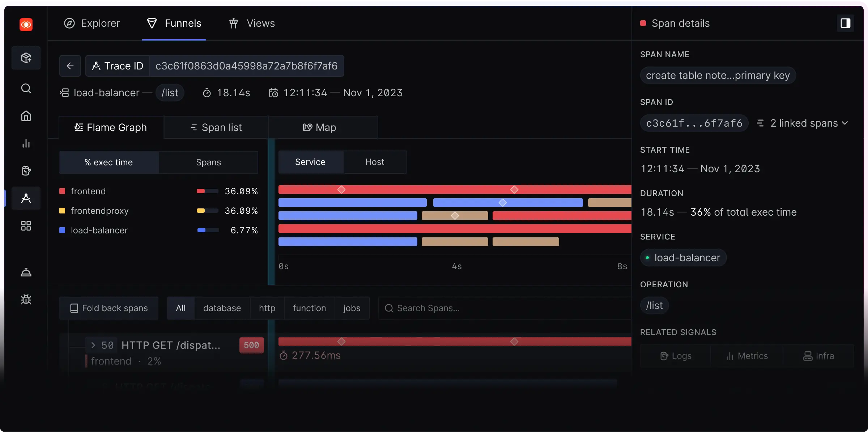Click the back arrow next to Trace ID
The width and height of the screenshot is (868, 432).
coord(70,66)
